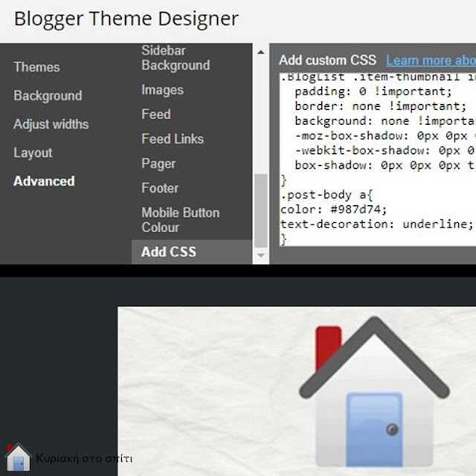Viewport: 476px width, 476px height.
Task: Choose Sidebar Background in advanced list
Action: pyautogui.click(x=176, y=58)
